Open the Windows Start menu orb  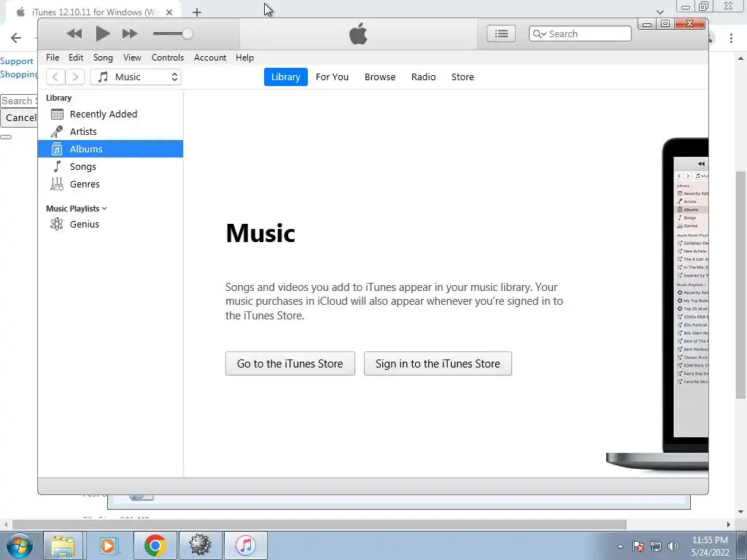tap(19, 545)
